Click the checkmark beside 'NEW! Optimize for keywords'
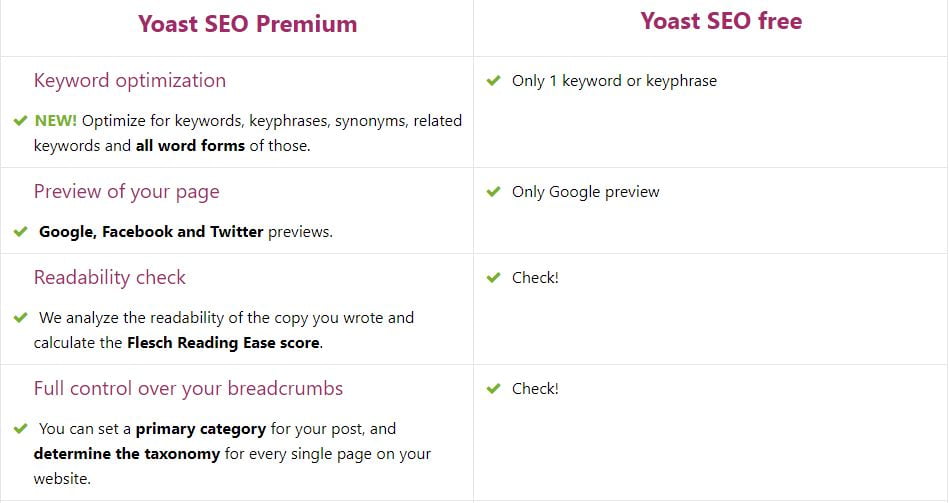 coord(20,121)
